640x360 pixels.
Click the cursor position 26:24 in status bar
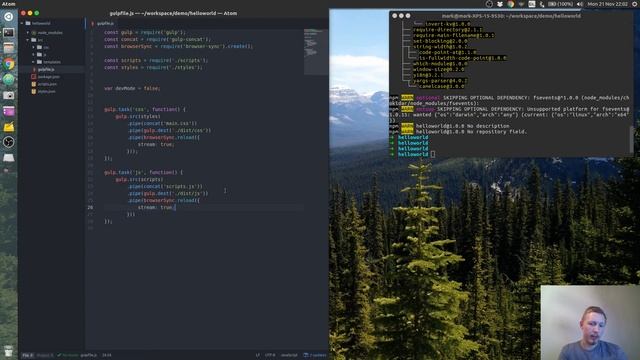click(x=107, y=355)
